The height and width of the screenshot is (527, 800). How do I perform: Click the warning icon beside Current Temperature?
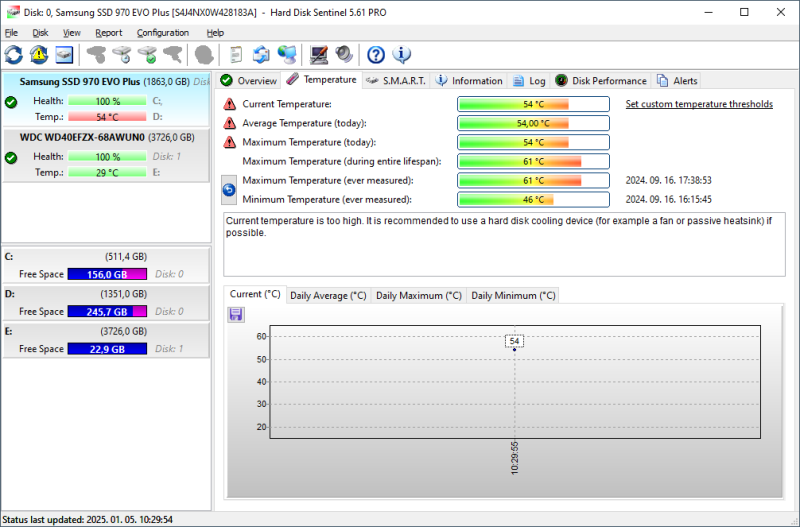[x=230, y=104]
